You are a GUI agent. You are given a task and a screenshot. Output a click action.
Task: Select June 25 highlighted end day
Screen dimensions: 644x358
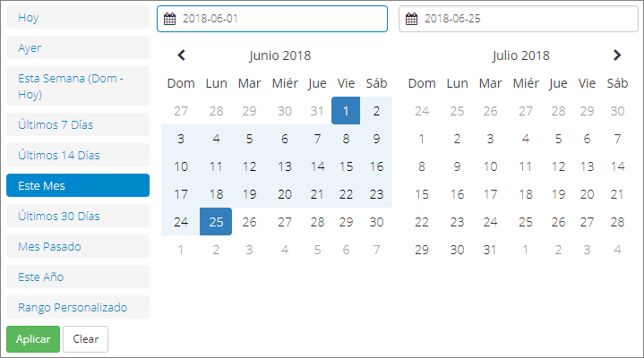pyautogui.click(x=216, y=222)
